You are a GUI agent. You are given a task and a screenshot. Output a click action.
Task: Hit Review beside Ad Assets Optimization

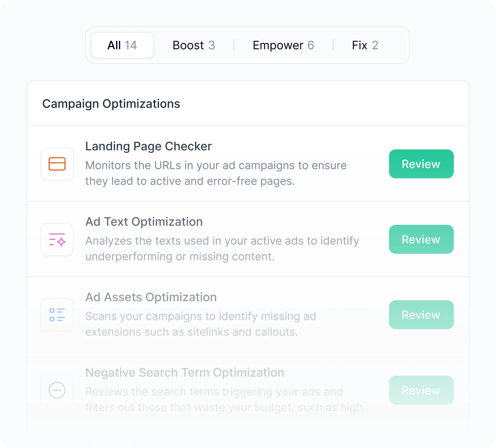(x=421, y=315)
